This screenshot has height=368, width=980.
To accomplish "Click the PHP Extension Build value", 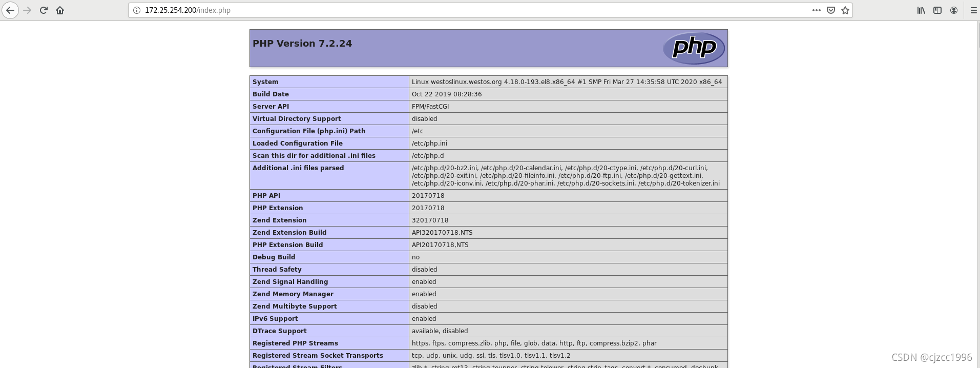I will pos(440,245).
